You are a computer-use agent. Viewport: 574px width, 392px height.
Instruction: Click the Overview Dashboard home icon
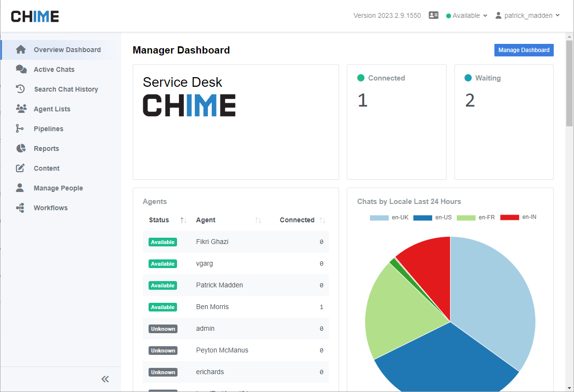tap(21, 49)
